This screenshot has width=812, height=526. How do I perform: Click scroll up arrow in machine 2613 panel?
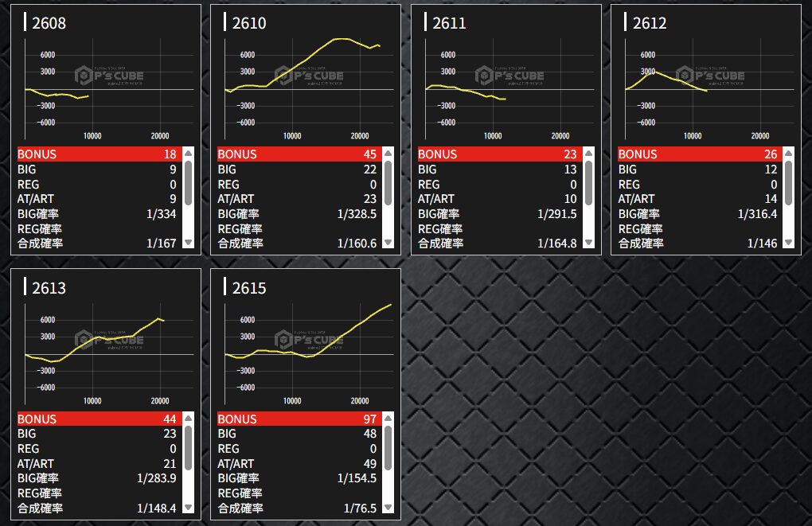pos(189,418)
